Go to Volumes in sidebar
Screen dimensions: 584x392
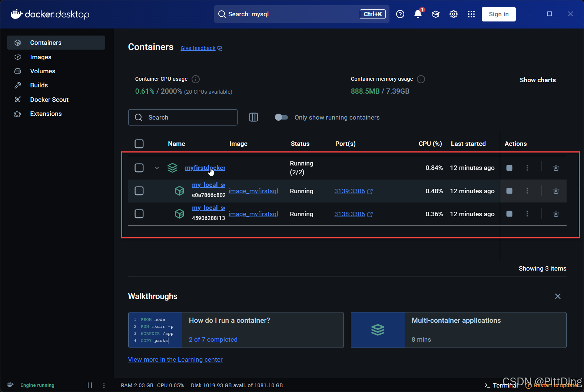[56, 71]
